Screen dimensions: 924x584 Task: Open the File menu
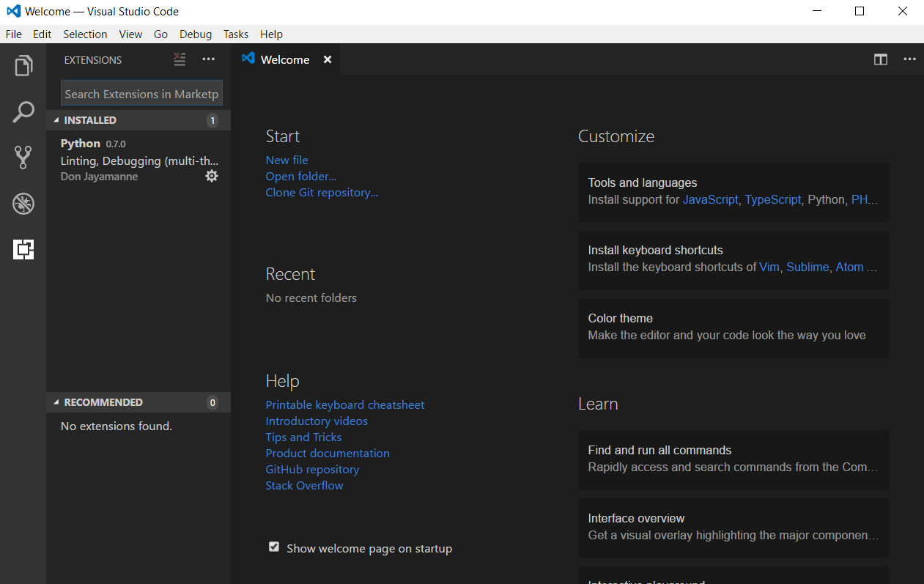[14, 34]
